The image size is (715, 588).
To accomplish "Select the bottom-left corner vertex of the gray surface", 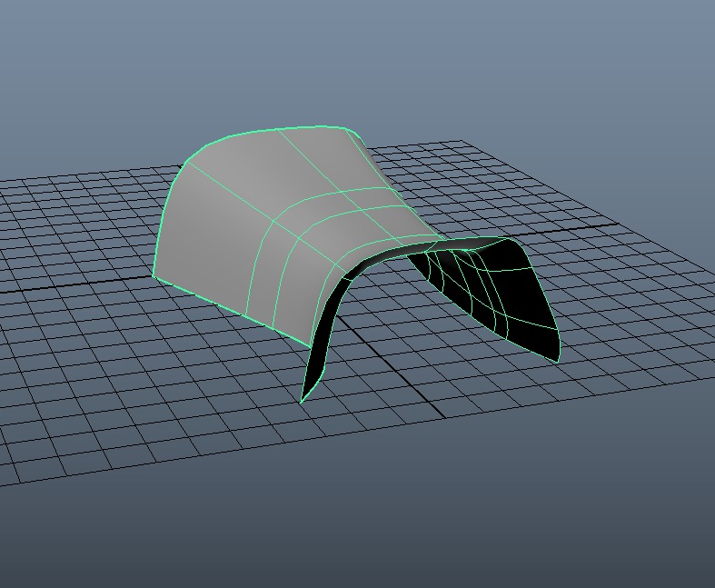I will [x=152, y=275].
